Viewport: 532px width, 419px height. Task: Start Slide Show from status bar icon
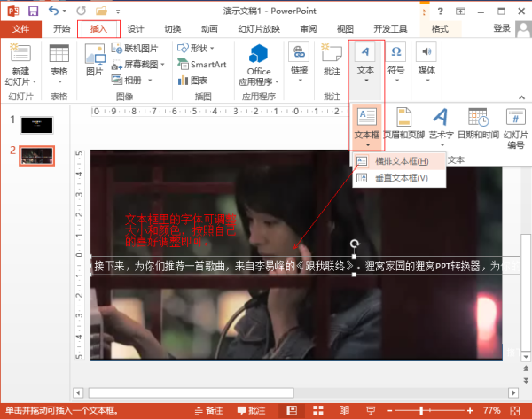tap(371, 410)
